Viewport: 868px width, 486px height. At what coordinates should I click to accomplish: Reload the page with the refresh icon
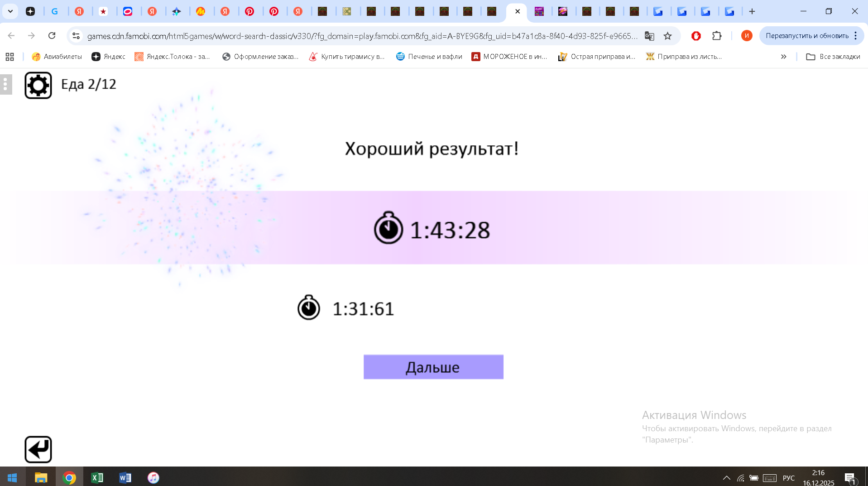(x=53, y=35)
